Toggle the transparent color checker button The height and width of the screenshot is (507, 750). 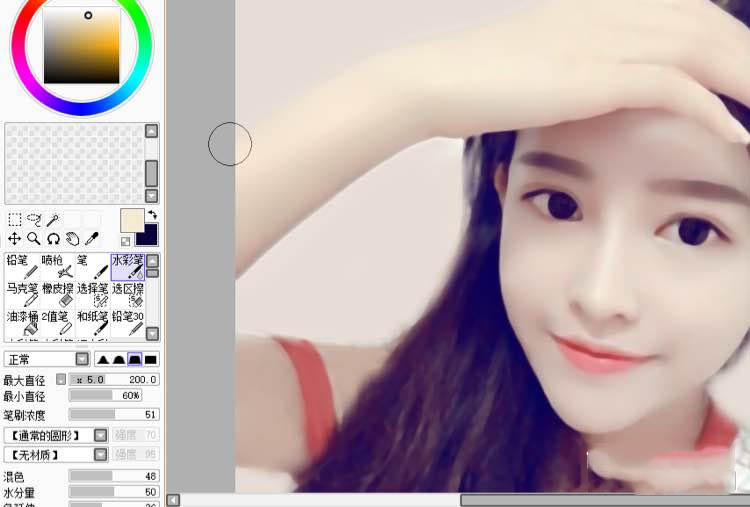(125, 241)
